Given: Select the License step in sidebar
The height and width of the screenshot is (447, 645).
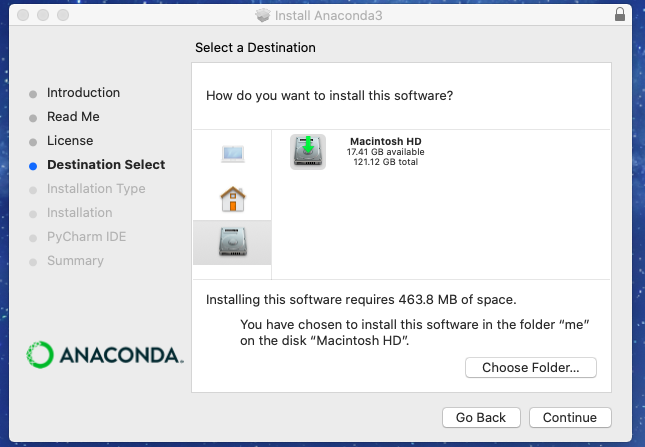Looking at the screenshot, I should [70, 141].
